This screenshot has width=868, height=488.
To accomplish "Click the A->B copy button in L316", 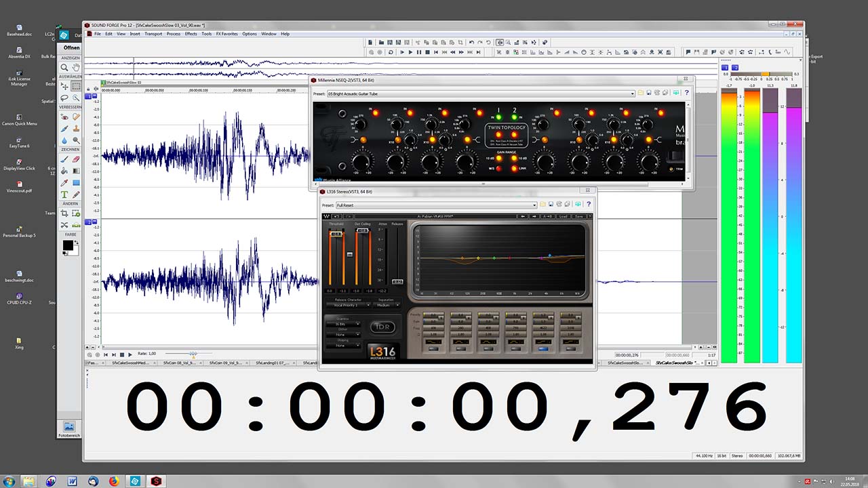I will (548, 216).
